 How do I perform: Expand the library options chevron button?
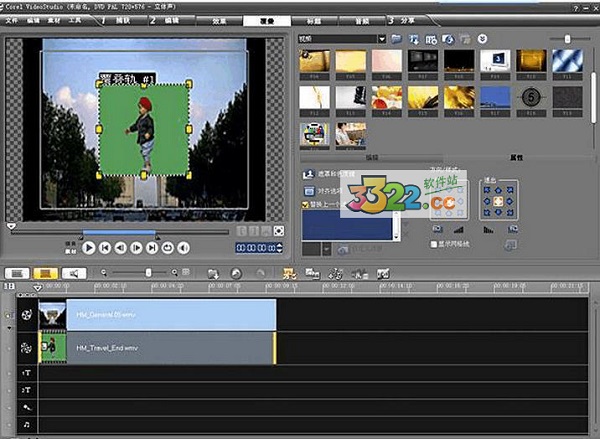[483, 38]
